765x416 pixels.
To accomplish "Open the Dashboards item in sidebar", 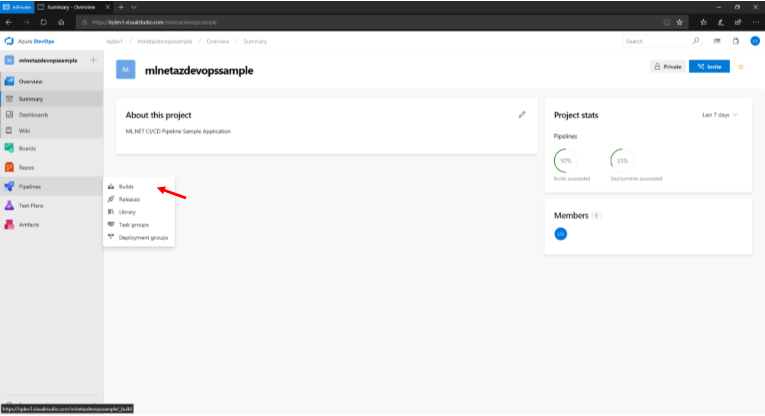I will tap(51, 115).
